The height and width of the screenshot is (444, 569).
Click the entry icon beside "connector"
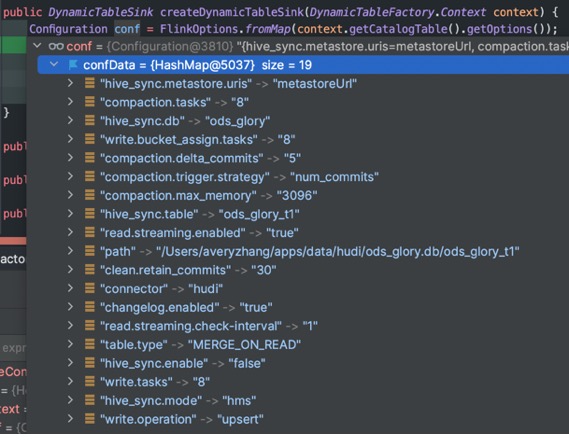(x=90, y=288)
